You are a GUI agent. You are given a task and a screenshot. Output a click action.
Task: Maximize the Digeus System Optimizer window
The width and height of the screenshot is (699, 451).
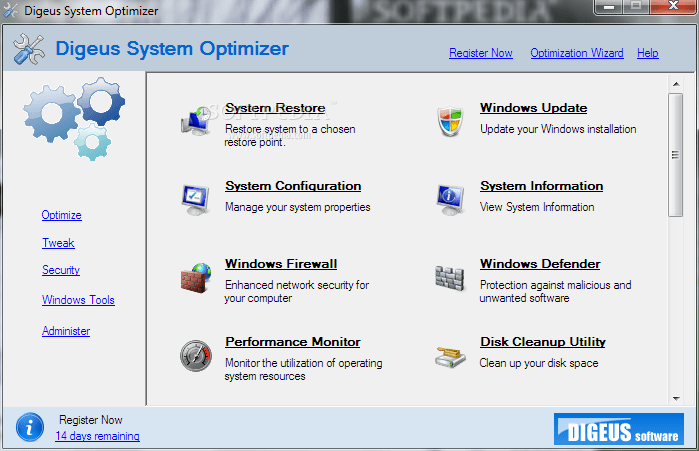636,6
